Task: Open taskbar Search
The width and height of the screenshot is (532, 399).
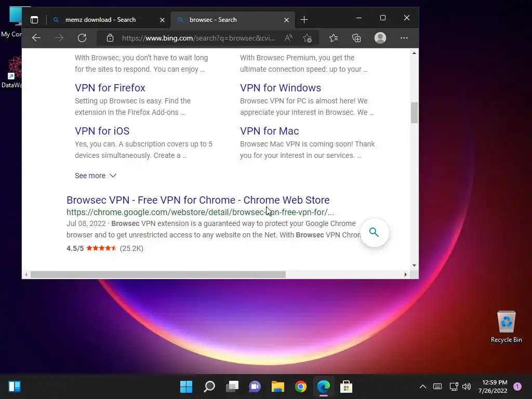Action: [209, 387]
